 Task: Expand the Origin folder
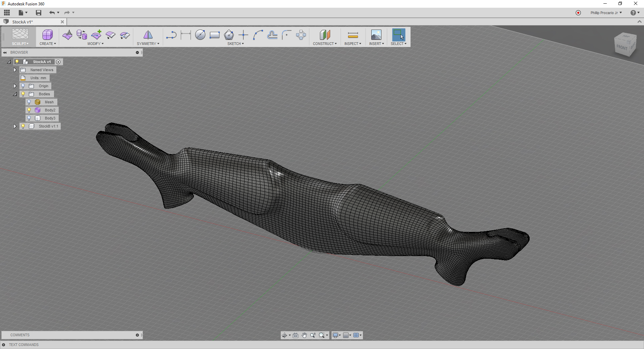point(15,86)
